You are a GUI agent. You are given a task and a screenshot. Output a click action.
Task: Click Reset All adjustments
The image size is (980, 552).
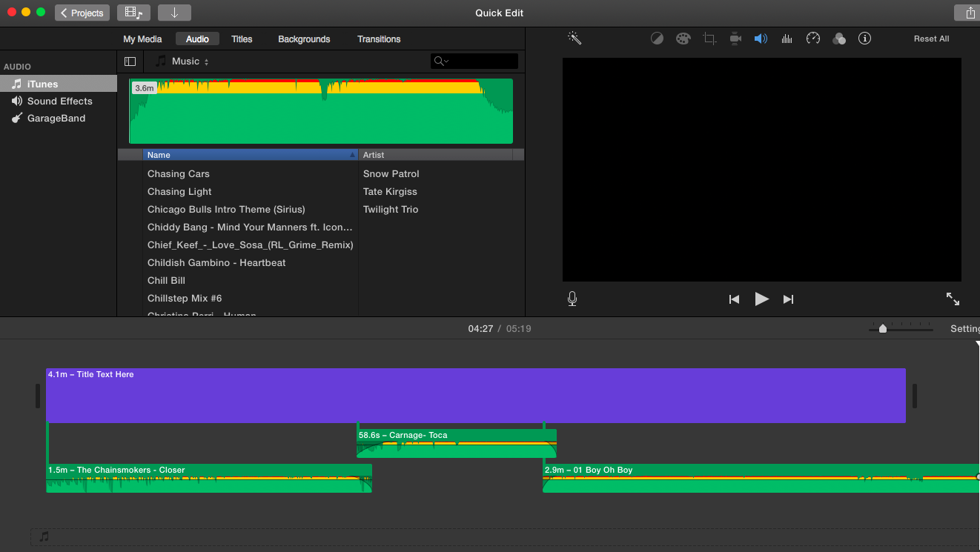pyautogui.click(x=931, y=39)
